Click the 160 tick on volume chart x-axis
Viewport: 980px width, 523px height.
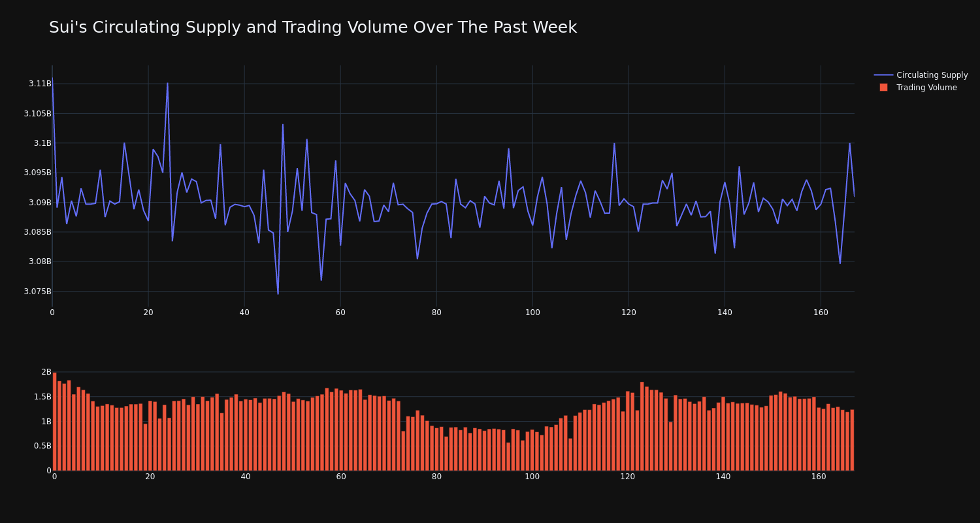tap(819, 477)
